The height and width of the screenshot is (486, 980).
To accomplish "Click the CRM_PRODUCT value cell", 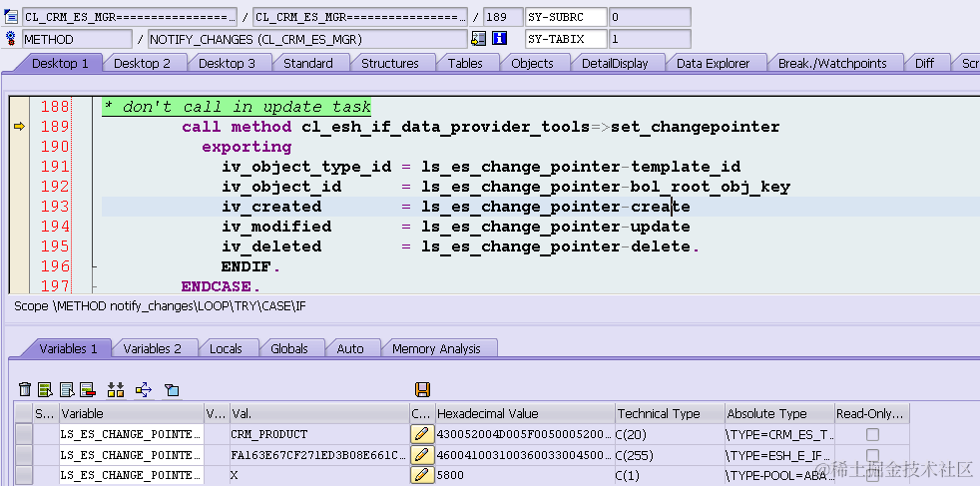I will point(319,434).
